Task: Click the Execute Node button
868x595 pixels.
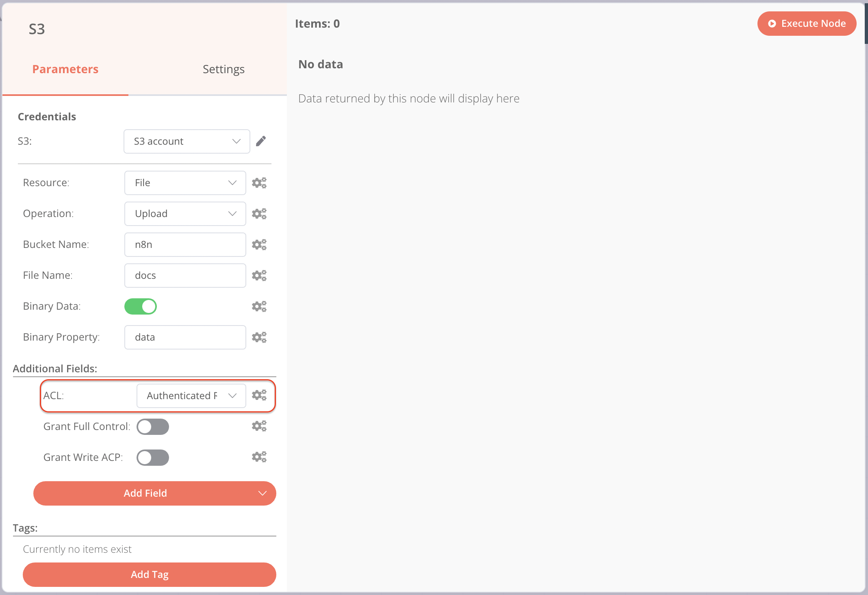Action: [807, 23]
